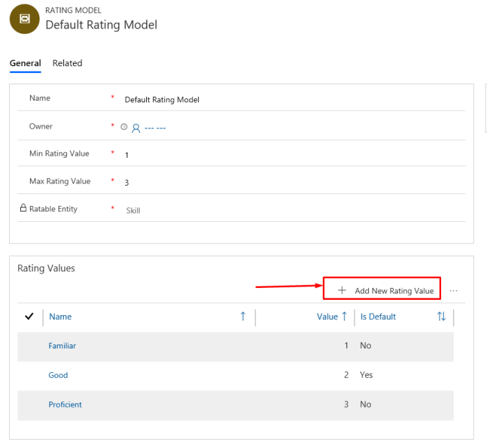Click the plus icon for new rating value
This screenshot has width=487, height=448.
pyautogui.click(x=342, y=291)
